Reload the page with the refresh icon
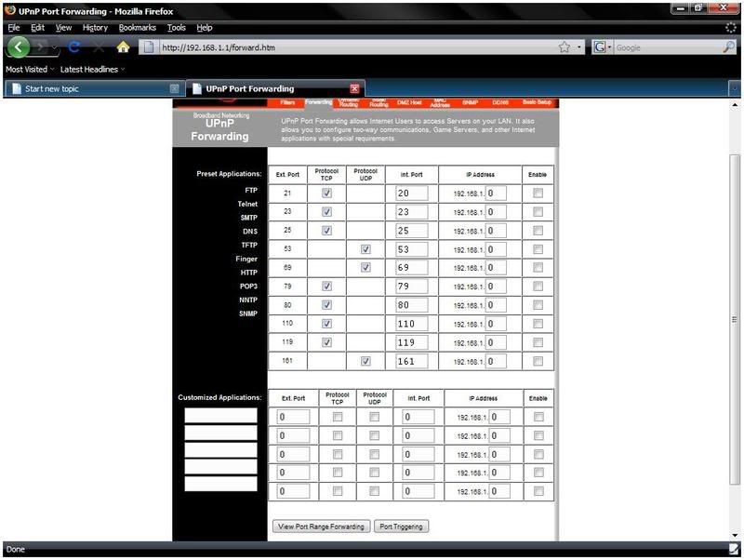The height and width of the screenshot is (560, 744). [74, 47]
